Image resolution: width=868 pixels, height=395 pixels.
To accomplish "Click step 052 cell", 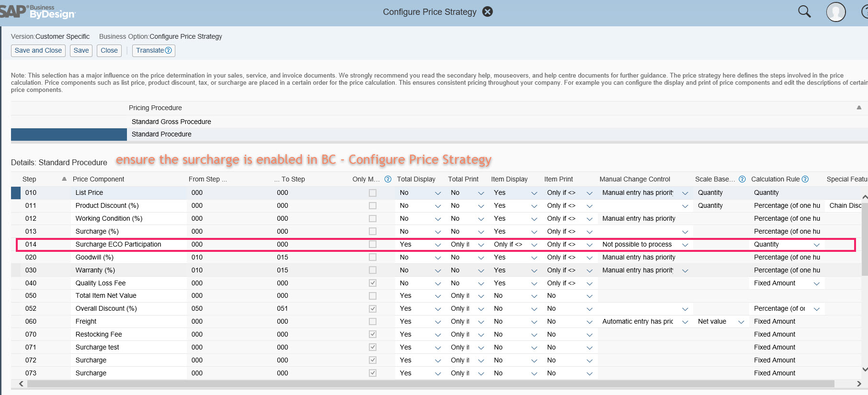I will 31,308.
